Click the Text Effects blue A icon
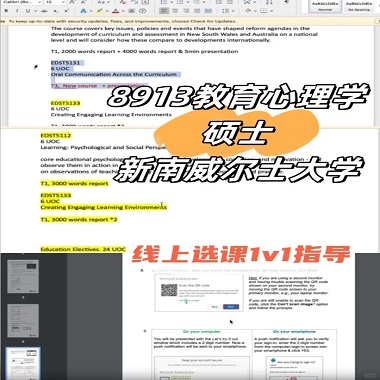 coord(83,11)
